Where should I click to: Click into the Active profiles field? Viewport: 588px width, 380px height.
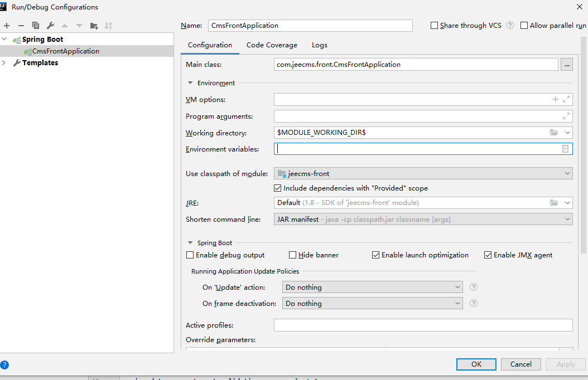[x=423, y=325]
